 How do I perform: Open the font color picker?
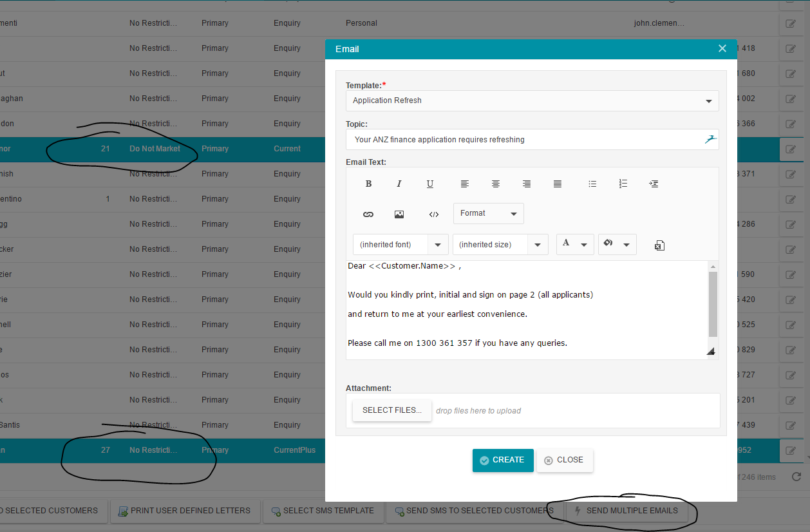click(x=575, y=245)
